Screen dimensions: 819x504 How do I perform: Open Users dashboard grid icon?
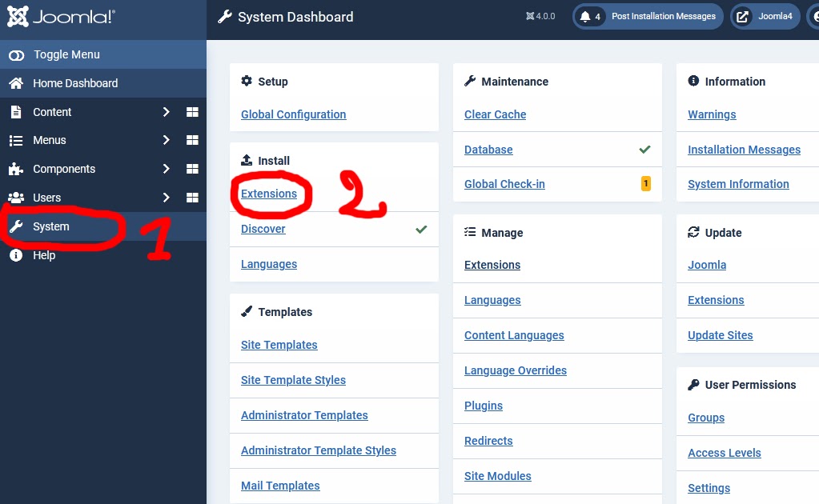192,198
